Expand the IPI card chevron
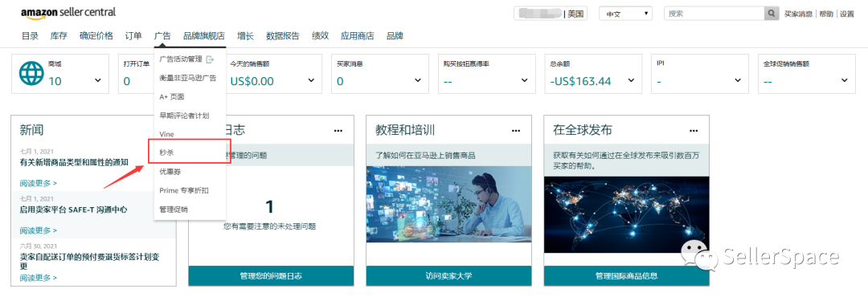868x297 pixels. (x=738, y=81)
